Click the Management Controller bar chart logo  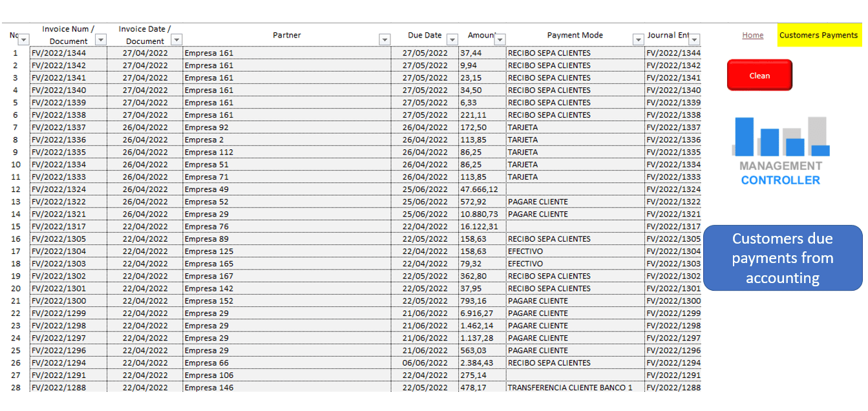[x=780, y=151]
